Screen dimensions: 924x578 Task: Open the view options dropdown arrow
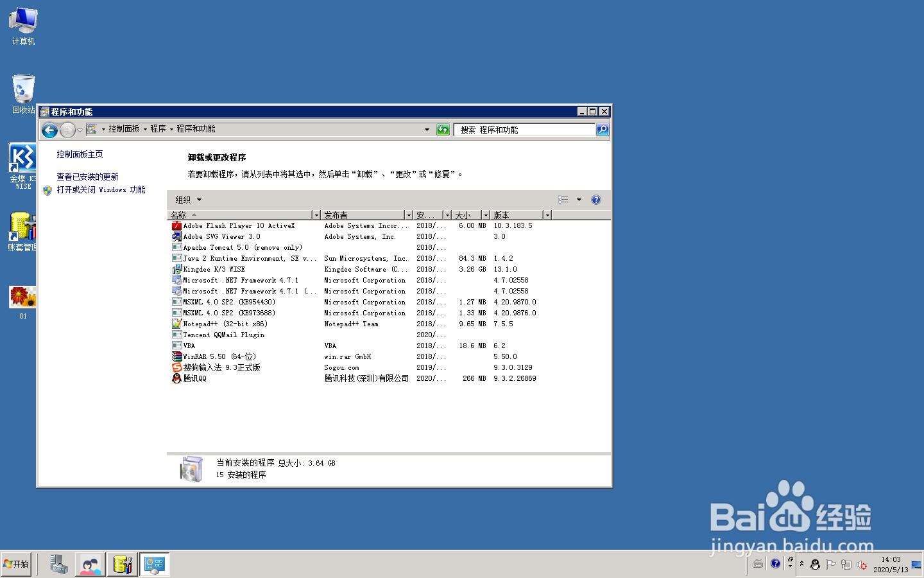(579, 200)
